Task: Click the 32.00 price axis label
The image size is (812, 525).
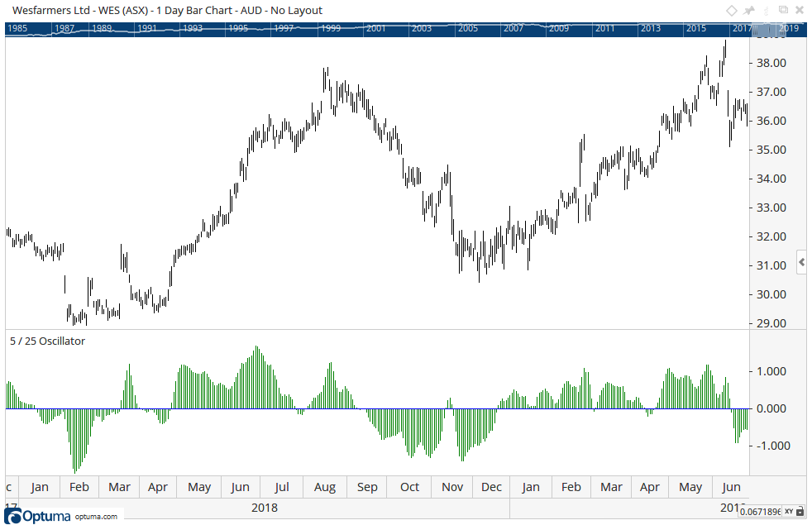Action: [x=771, y=236]
